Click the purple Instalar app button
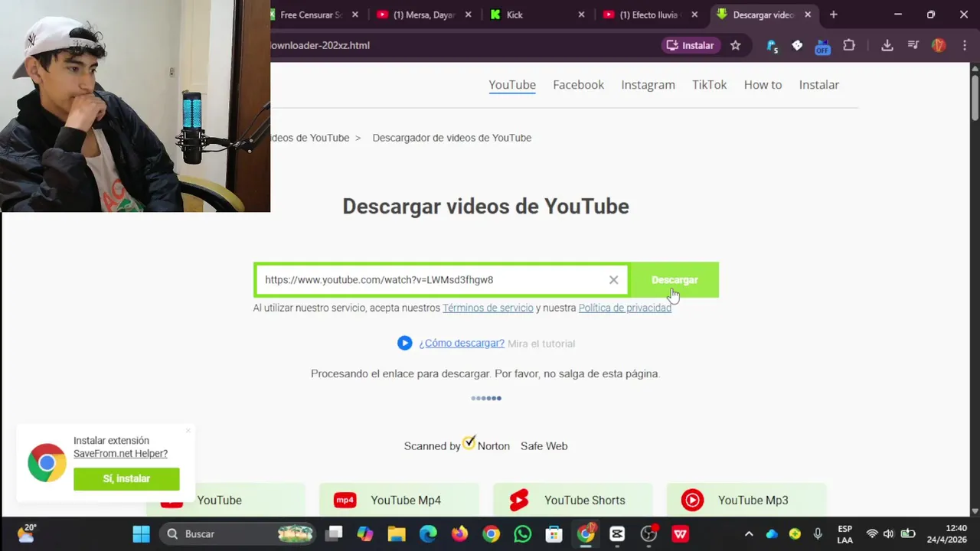 pos(690,45)
